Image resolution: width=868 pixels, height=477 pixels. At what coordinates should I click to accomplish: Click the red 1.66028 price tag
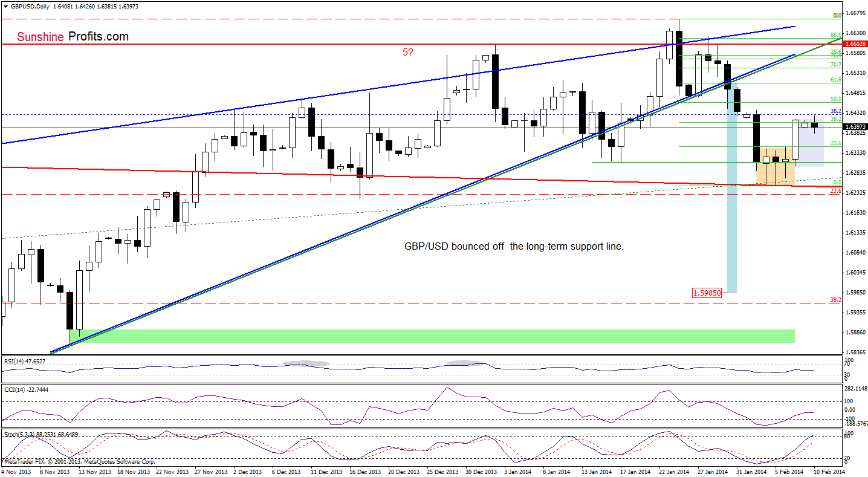coord(855,44)
